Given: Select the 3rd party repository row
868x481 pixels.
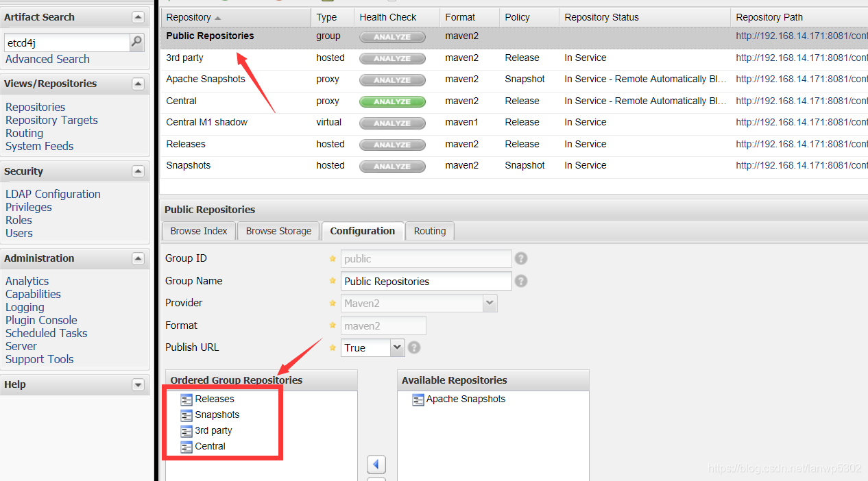Looking at the screenshot, I should 514,58.
